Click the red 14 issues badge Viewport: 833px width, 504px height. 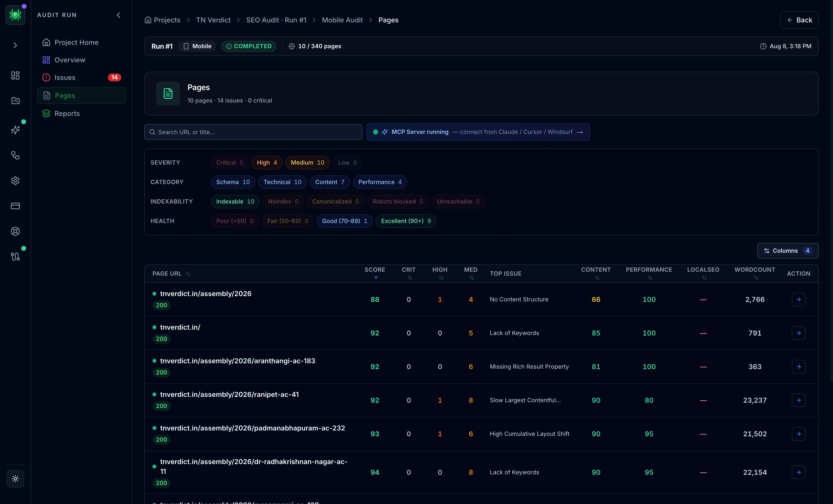(x=115, y=77)
